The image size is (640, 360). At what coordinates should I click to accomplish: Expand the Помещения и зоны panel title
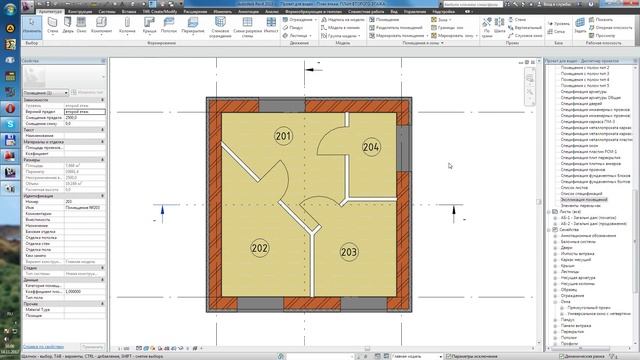pyautogui.click(x=422, y=43)
